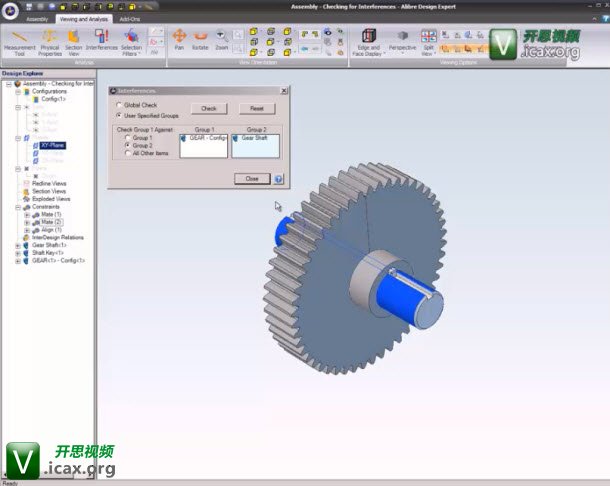Click the first quick access toolbar icon
Image resolution: width=610 pixels, height=486 pixels.
(x=29, y=7)
